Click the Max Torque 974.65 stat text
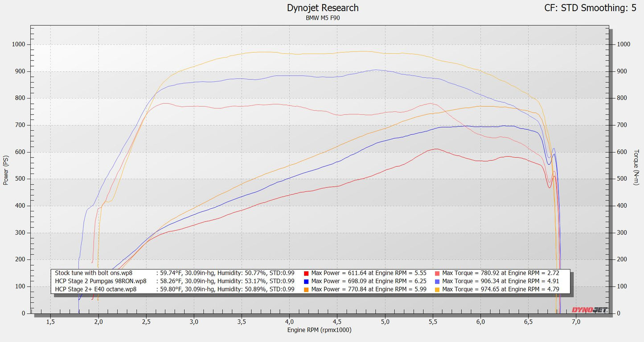Image resolution: width=644 pixels, height=342 pixels. click(501, 289)
